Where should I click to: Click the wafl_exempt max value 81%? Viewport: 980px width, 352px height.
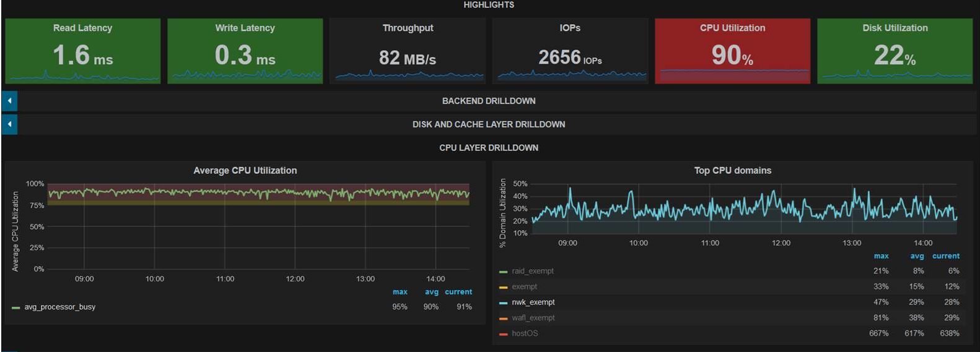[x=881, y=318]
